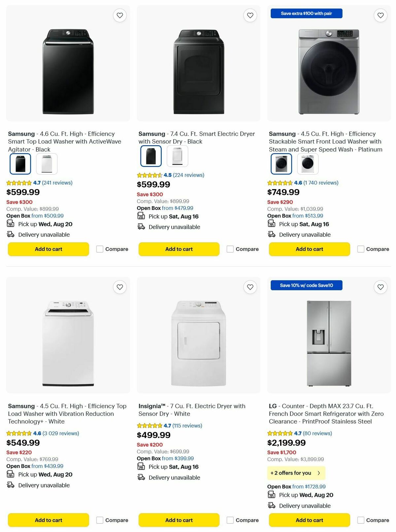Expand the '+ 2 offers for you' section
Image resolution: width=396 pixels, height=532 pixels.
[x=296, y=473]
